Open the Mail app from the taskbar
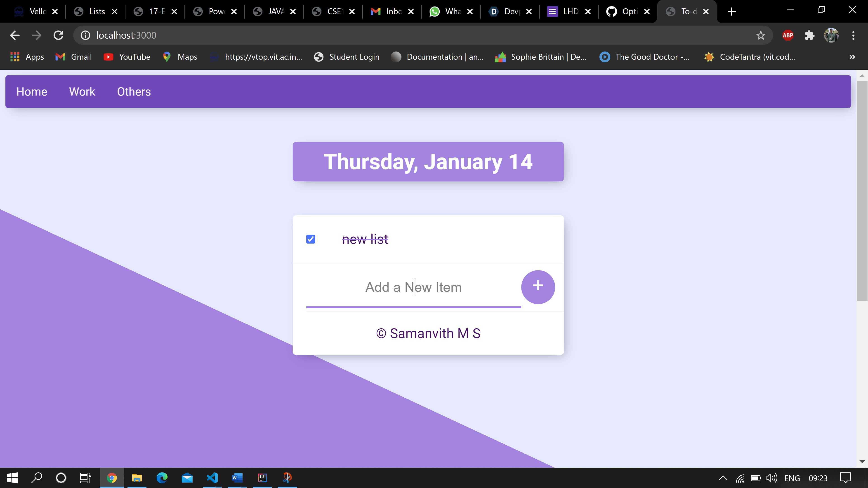 pos(187,478)
